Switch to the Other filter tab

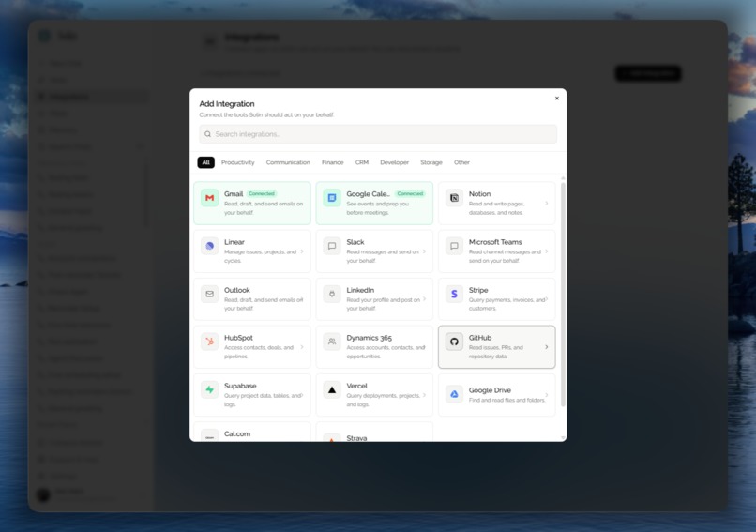coord(461,162)
